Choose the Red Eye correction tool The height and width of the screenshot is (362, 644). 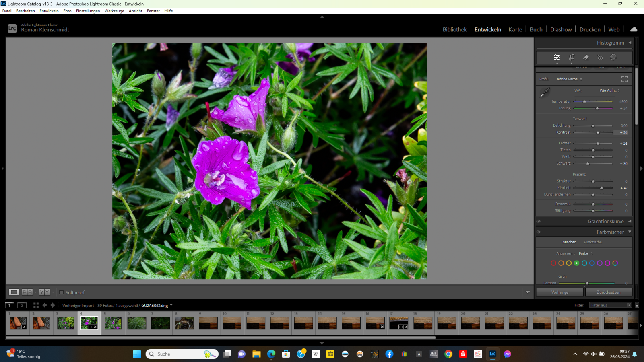click(x=600, y=58)
